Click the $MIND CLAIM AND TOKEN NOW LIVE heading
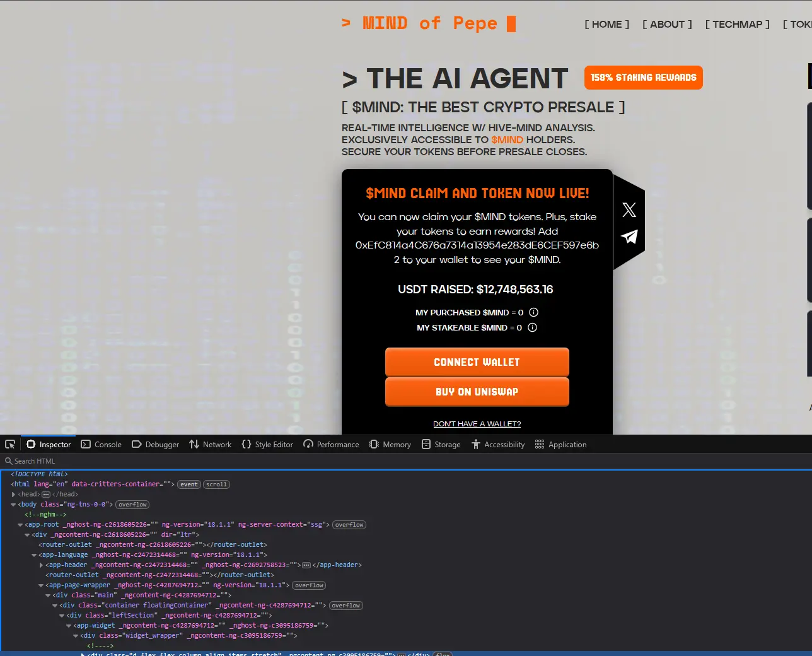The width and height of the screenshot is (812, 656). coord(477,193)
